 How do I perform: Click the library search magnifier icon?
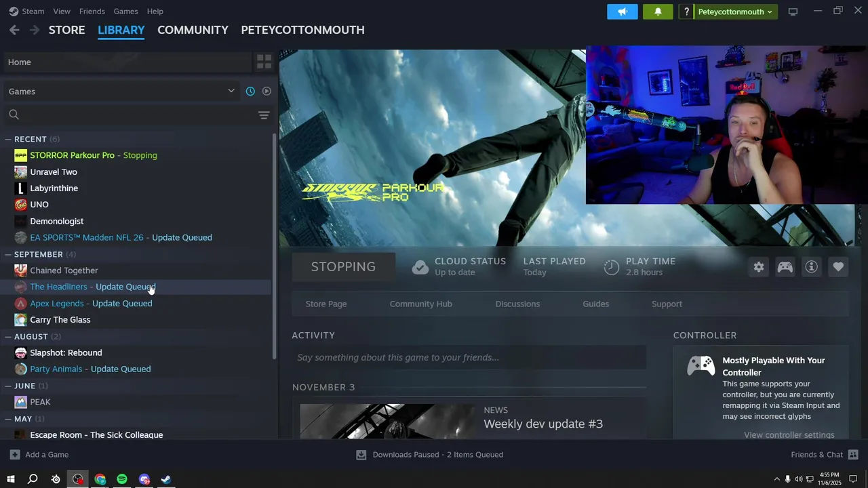14,115
